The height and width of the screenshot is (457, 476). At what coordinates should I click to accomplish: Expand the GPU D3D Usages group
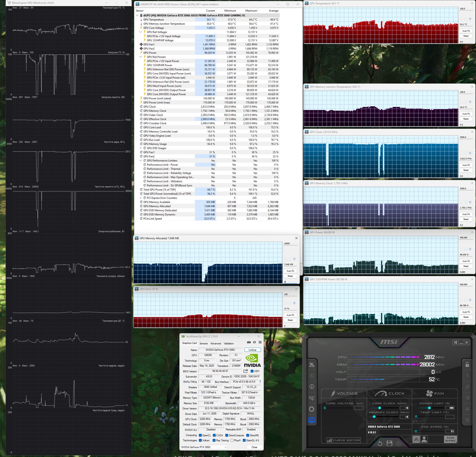[x=141, y=148]
